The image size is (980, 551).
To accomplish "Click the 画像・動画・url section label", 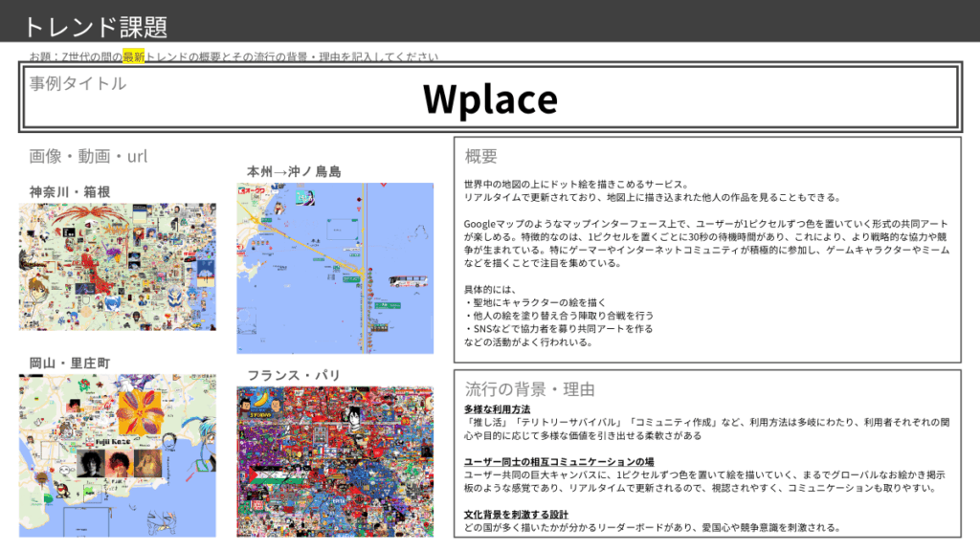I will pos(88,156).
